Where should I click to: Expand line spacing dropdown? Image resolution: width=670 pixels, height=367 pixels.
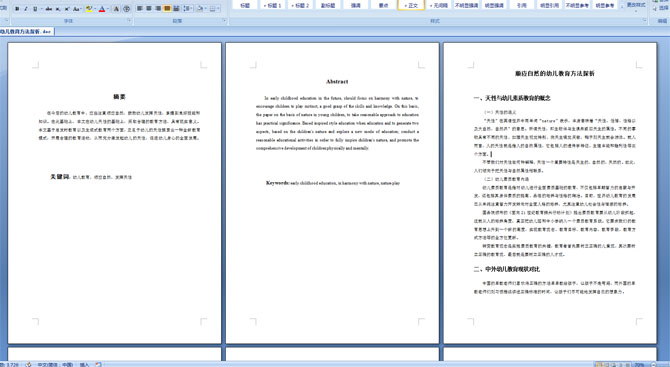point(191,8)
